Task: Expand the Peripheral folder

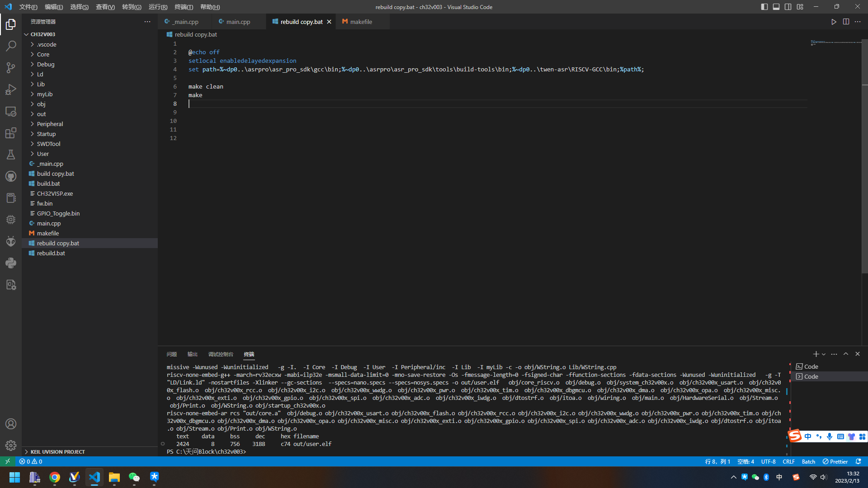Action: click(90, 124)
